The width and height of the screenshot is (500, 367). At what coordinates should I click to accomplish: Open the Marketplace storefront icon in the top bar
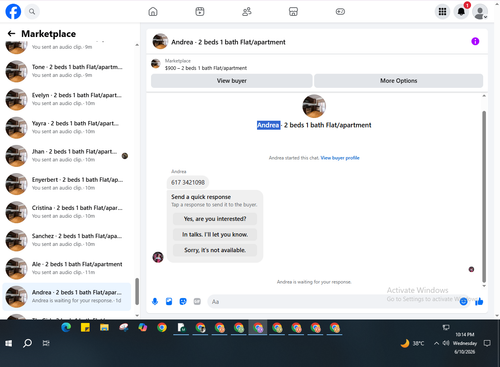pos(293,12)
